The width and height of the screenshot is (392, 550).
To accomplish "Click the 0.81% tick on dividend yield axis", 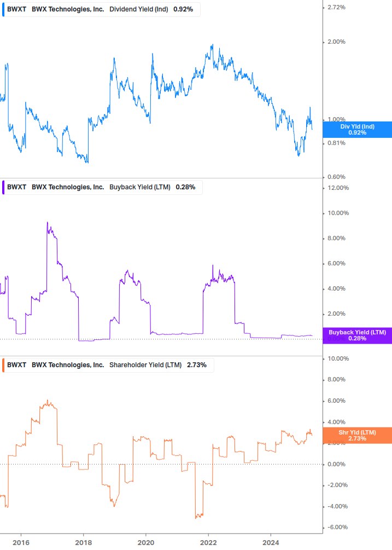I will [336, 143].
